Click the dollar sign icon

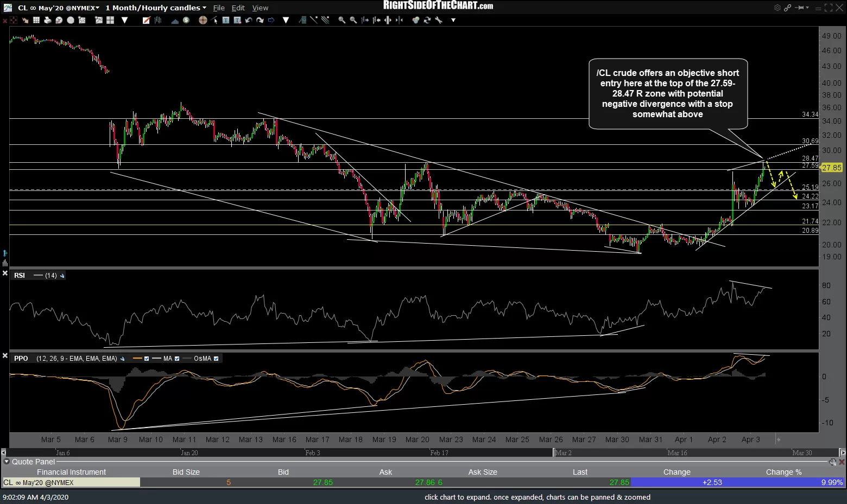coord(186,20)
